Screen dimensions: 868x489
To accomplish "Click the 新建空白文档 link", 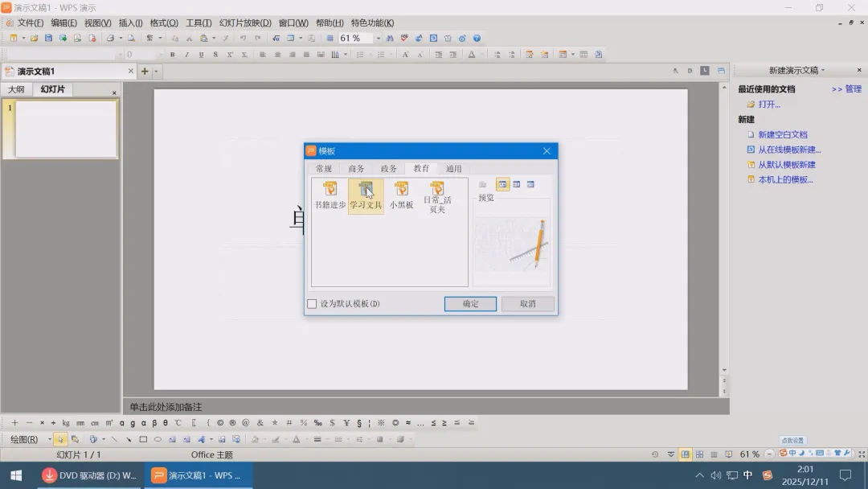I will coord(783,134).
